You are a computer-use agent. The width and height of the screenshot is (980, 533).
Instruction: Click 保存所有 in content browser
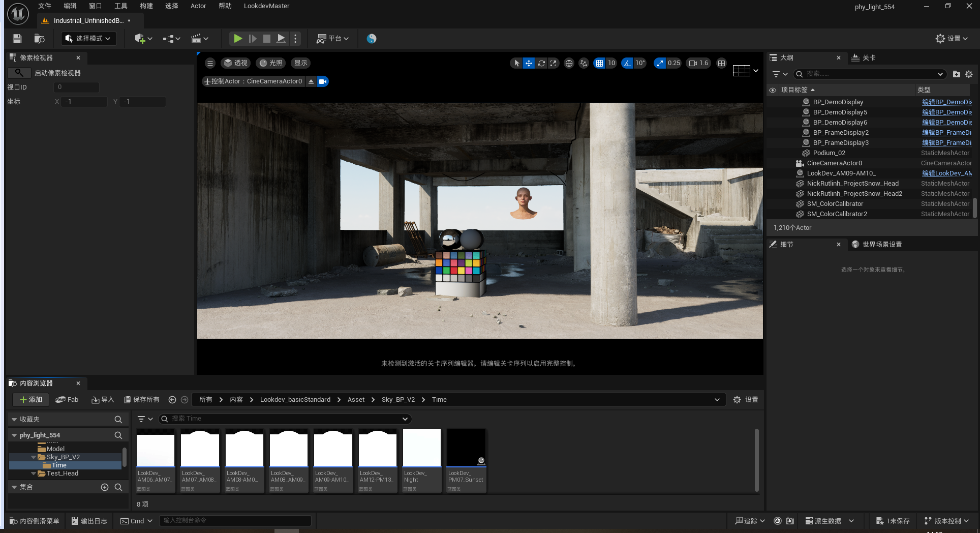coord(142,400)
